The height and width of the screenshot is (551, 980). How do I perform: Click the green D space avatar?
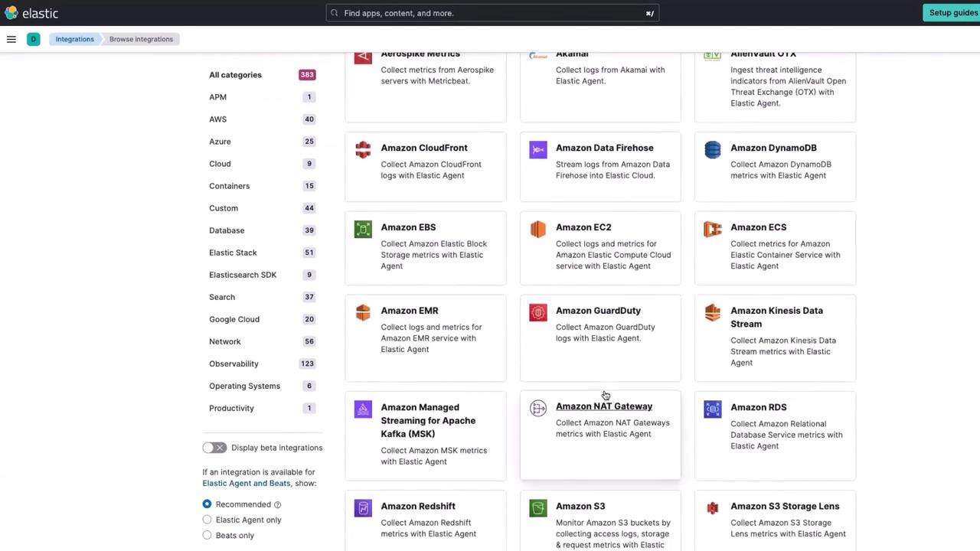tap(33, 39)
